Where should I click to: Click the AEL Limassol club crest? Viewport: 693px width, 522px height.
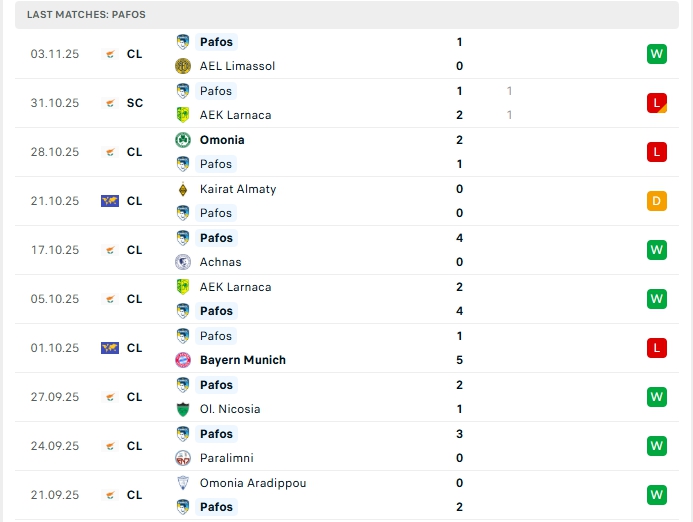click(x=183, y=66)
